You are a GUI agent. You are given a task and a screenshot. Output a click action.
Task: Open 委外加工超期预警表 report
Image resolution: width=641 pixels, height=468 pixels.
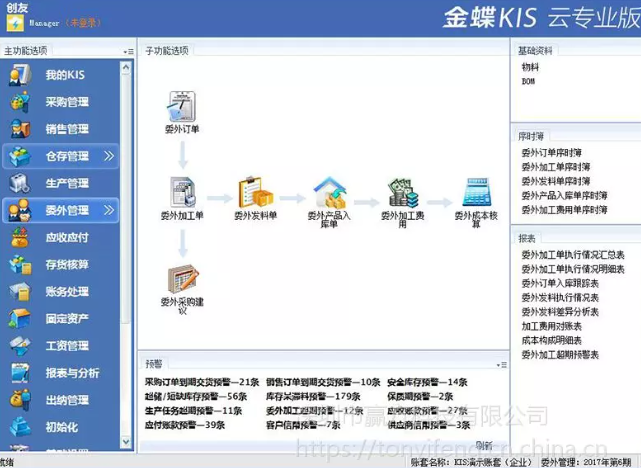pos(560,355)
